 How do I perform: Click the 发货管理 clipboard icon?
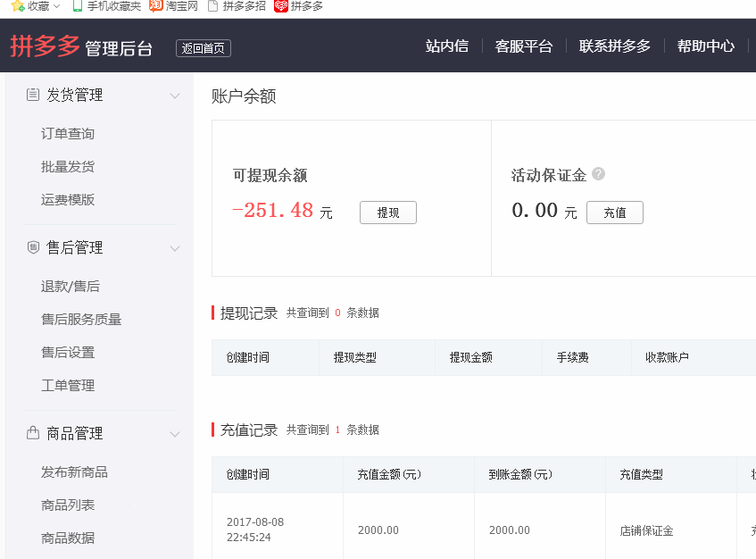33,95
